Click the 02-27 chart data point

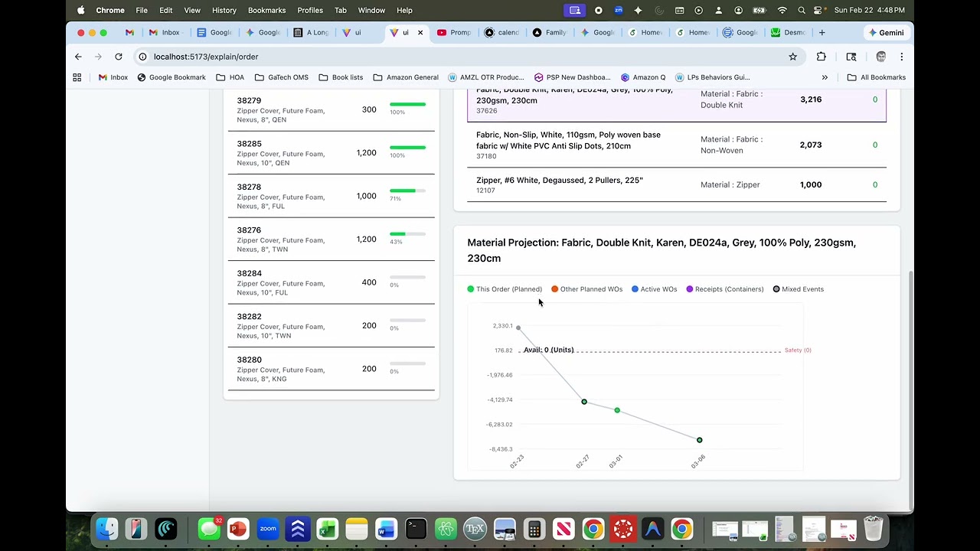[x=584, y=402]
